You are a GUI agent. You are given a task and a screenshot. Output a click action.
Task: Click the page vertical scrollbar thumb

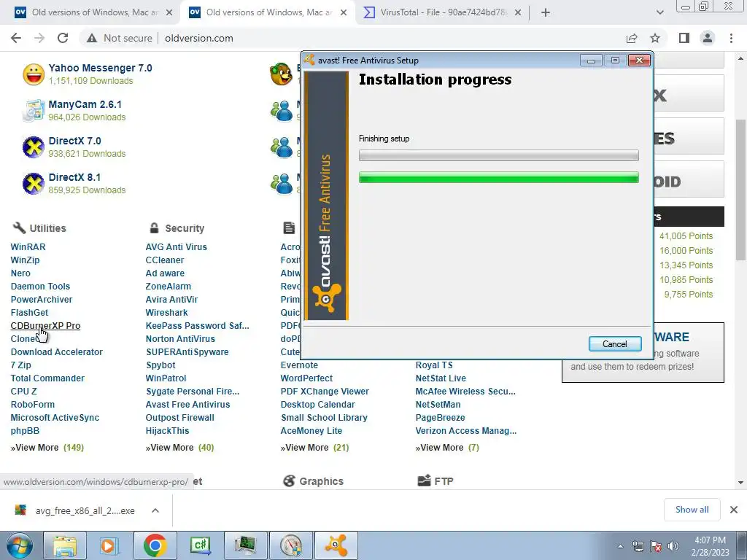pyautogui.click(x=740, y=190)
